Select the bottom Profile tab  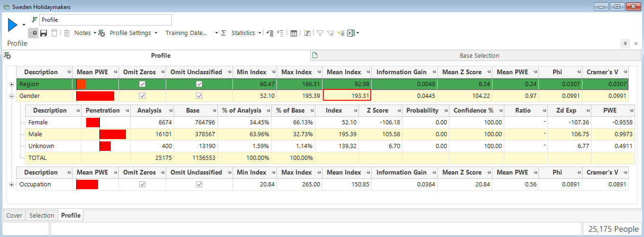71,215
